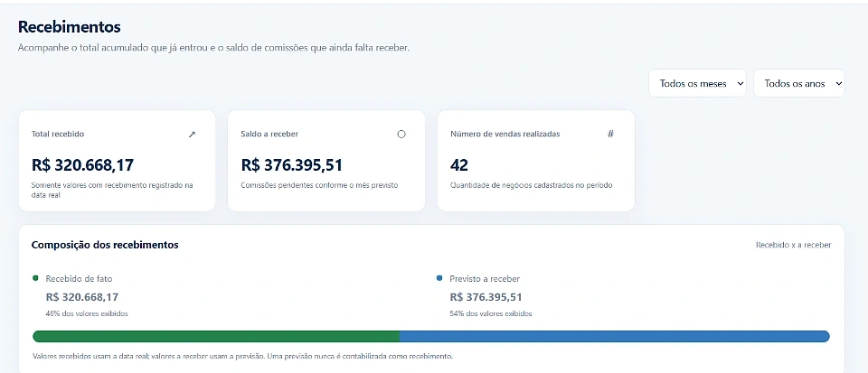Click the large "R$ 320.668,17" value in Total recebido card

[82, 164]
